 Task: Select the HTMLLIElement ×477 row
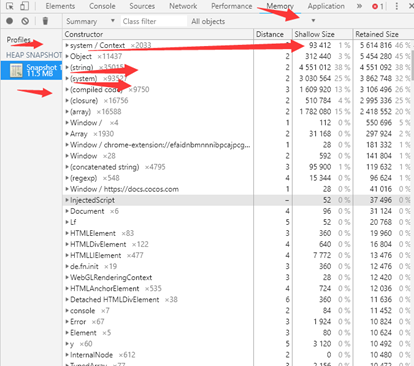pyautogui.click(x=237, y=255)
